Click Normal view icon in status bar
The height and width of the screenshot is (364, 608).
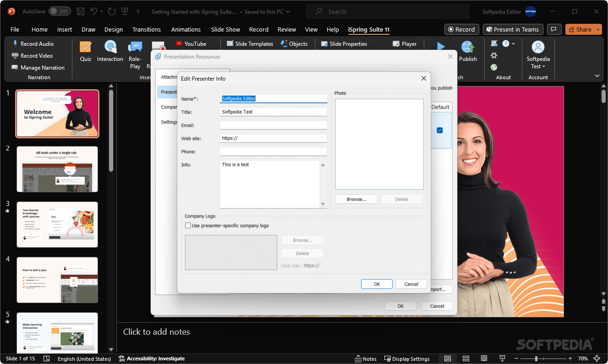pos(448,359)
